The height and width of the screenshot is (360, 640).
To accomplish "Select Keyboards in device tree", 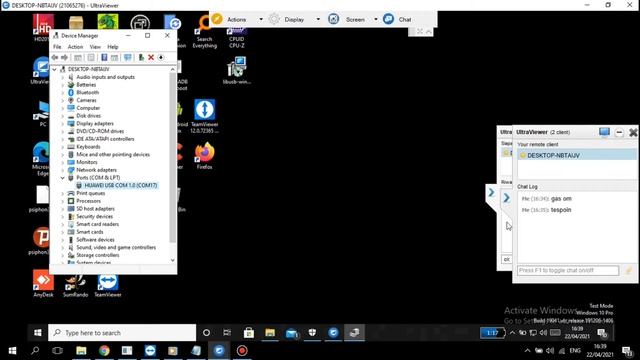I will tap(88, 147).
